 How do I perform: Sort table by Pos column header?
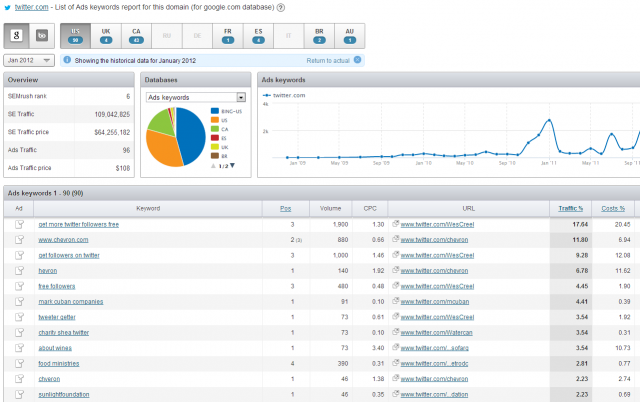pyautogui.click(x=287, y=208)
